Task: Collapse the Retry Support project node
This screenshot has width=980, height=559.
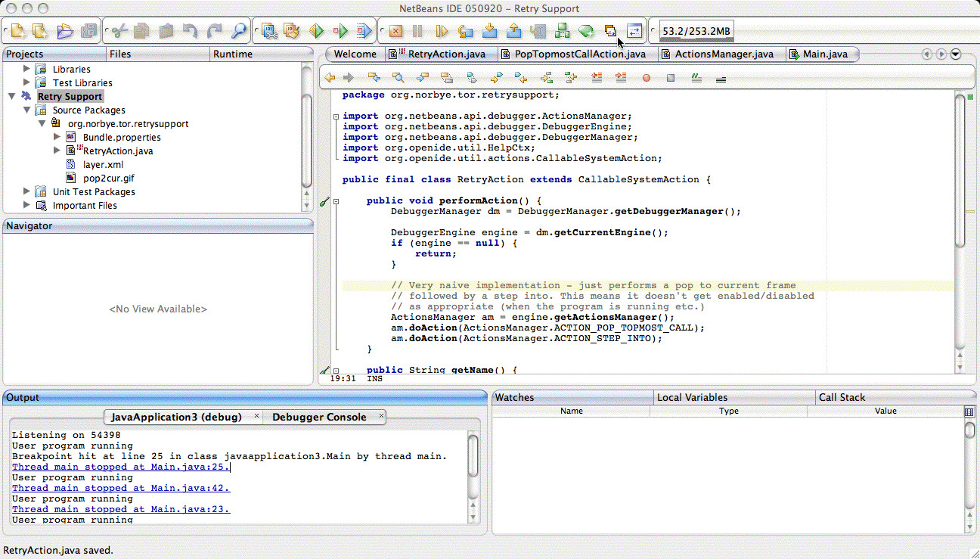Action: pyautogui.click(x=12, y=96)
